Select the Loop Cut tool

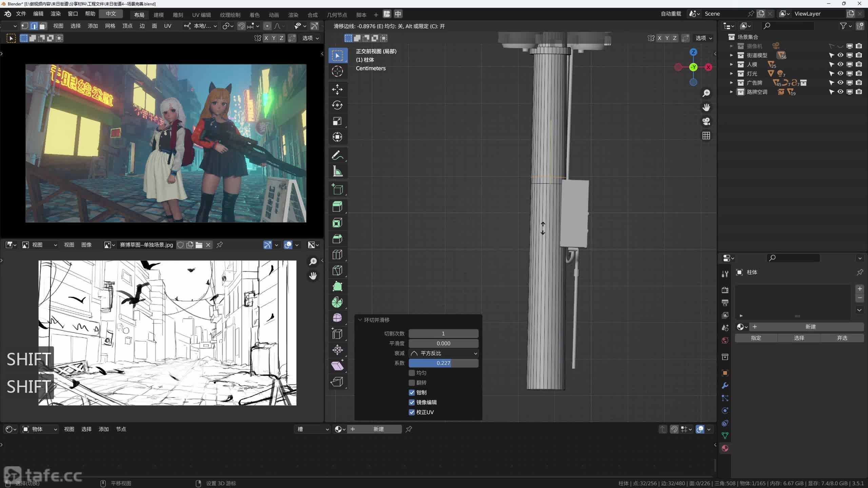pos(337,255)
